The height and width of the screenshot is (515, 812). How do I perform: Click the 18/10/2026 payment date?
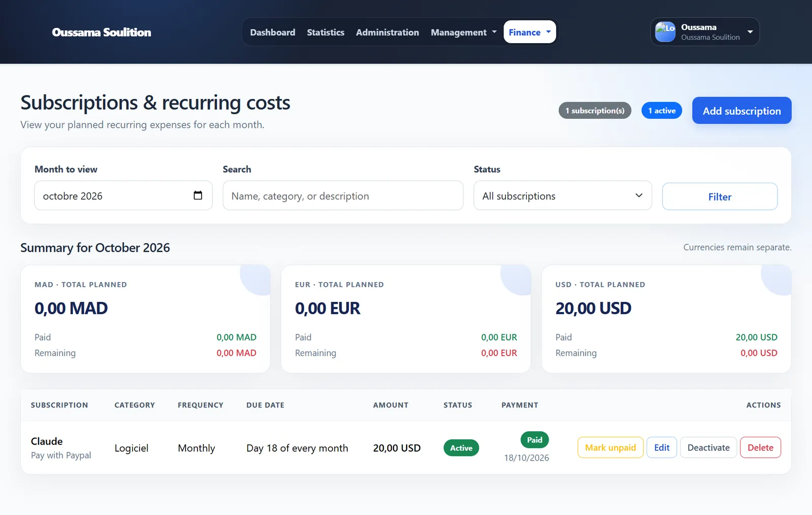click(x=526, y=458)
